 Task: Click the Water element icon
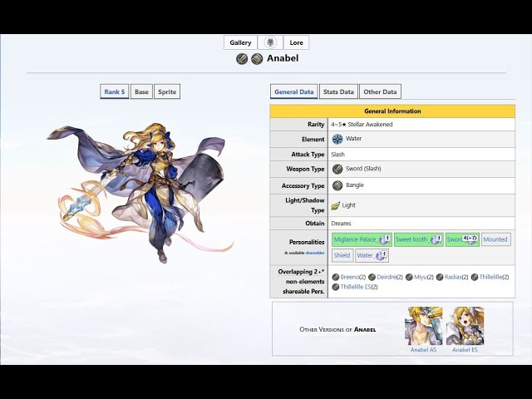point(337,139)
